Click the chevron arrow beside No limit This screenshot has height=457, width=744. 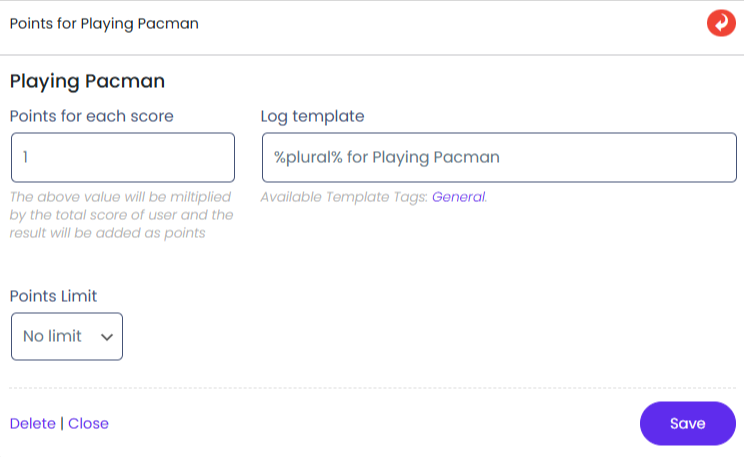click(107, 337)
